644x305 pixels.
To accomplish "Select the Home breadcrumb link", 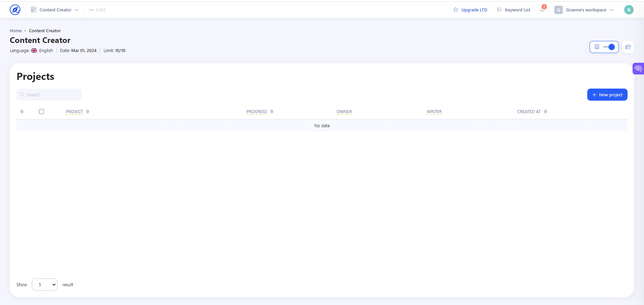I will point(15,31).
